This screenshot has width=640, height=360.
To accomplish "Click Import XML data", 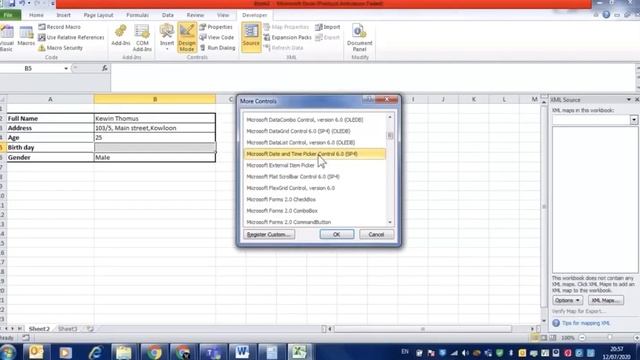I will click(327, 27).
